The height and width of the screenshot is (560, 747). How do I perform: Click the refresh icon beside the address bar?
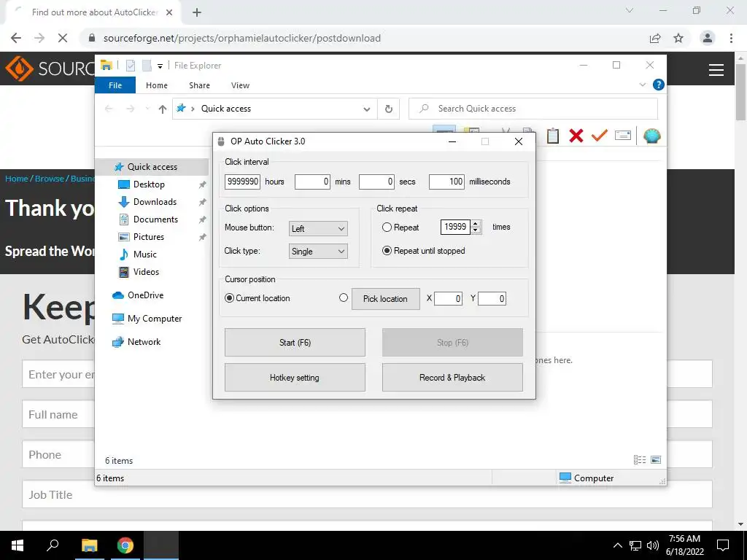click(x=389, y=109)
